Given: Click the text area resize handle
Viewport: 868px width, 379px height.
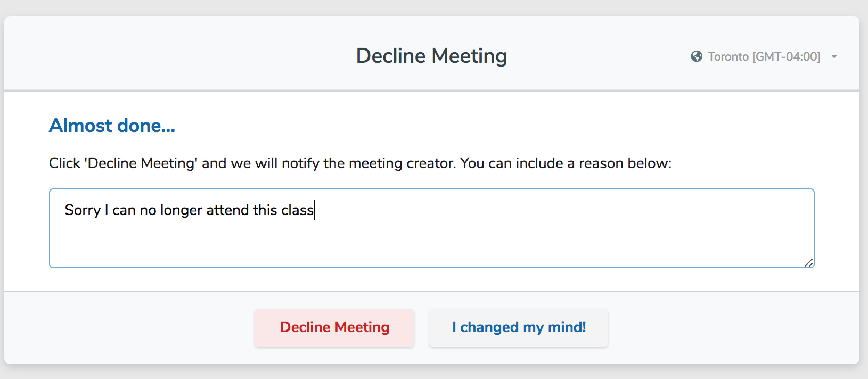Looking at the screenshot, I should pyautogui.click(x=808, y=262).
